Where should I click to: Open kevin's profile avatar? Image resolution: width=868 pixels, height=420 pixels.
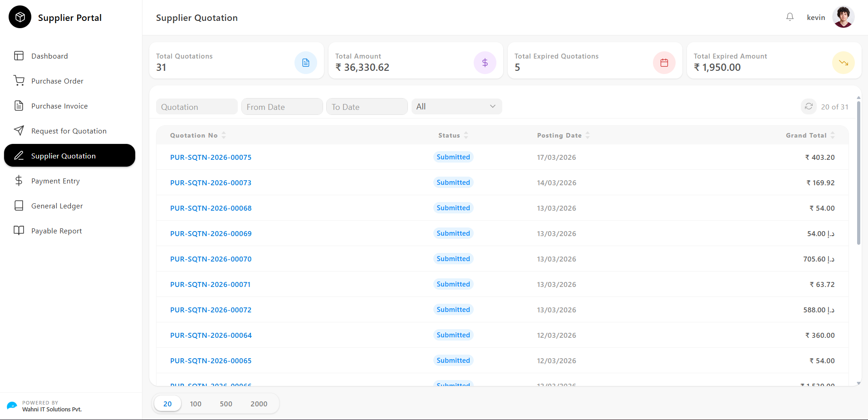click(x=843, y=17)
